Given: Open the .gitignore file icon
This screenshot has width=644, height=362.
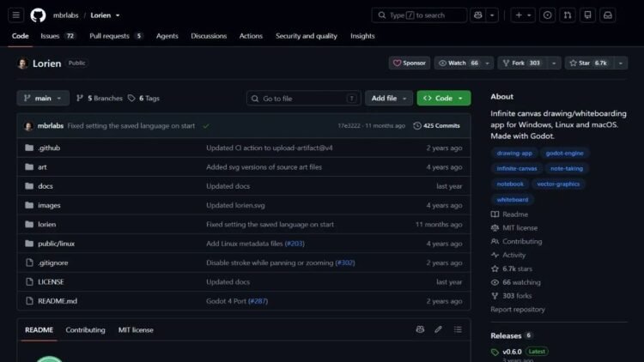Looking at the screenshot, I should (29, 262).
